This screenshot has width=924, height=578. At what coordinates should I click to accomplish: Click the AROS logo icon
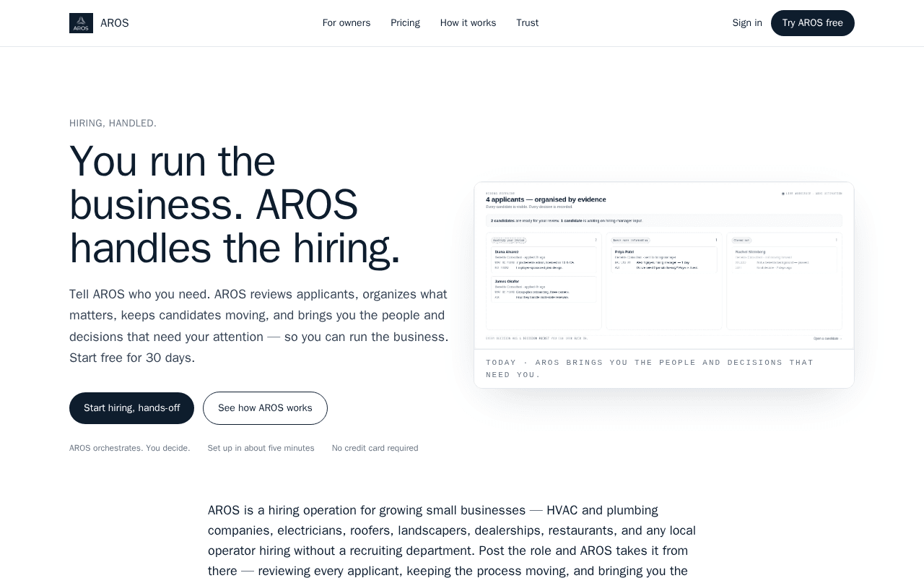coord(81,23)
